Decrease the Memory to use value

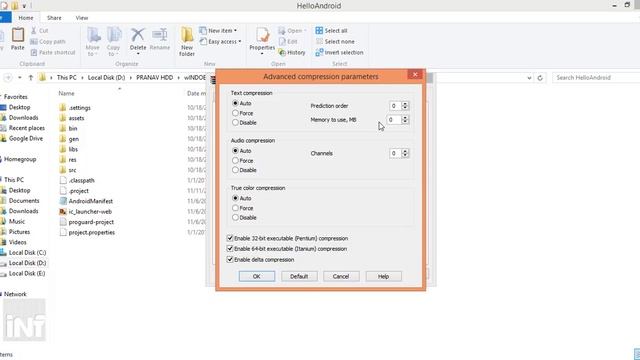pos(405,122)
